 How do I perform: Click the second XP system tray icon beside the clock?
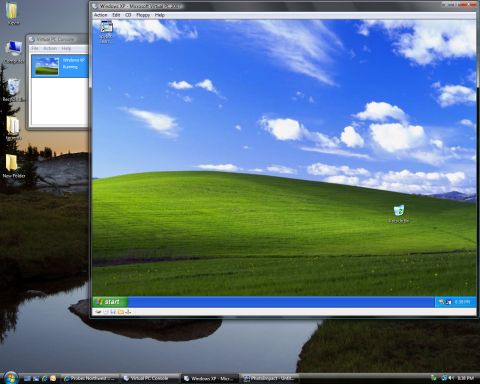[x=449, y=302]
